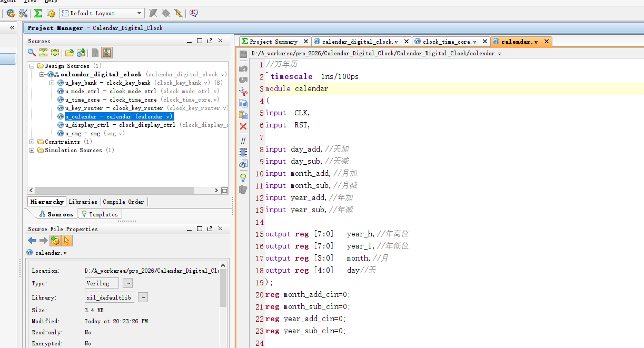
Task: Click the Location path text in properties
Action: 152,271
